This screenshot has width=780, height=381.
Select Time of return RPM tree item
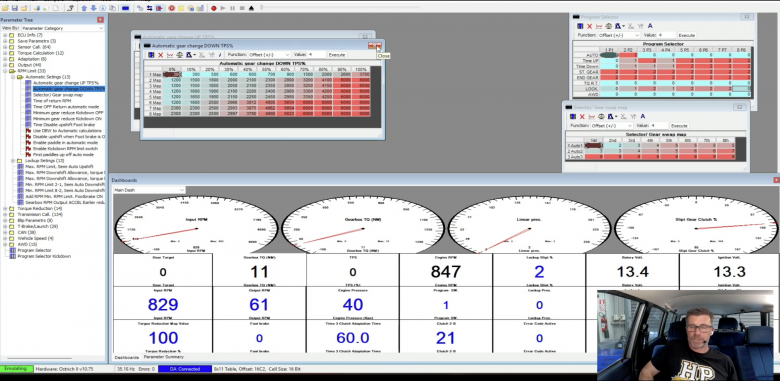pos(52,100)
